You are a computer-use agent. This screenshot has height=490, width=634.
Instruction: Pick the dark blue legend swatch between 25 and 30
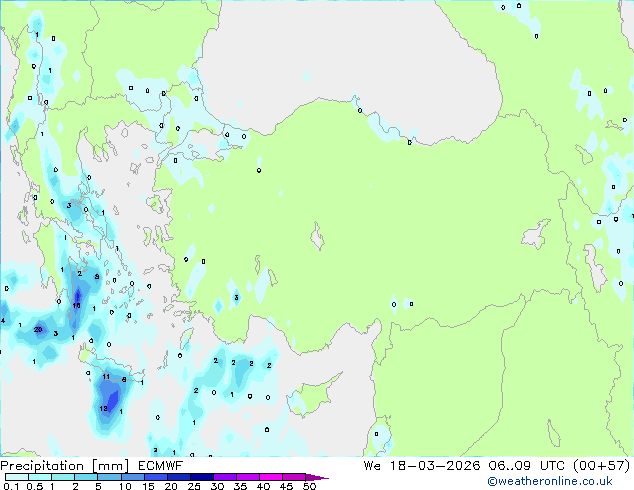(202, 477)
